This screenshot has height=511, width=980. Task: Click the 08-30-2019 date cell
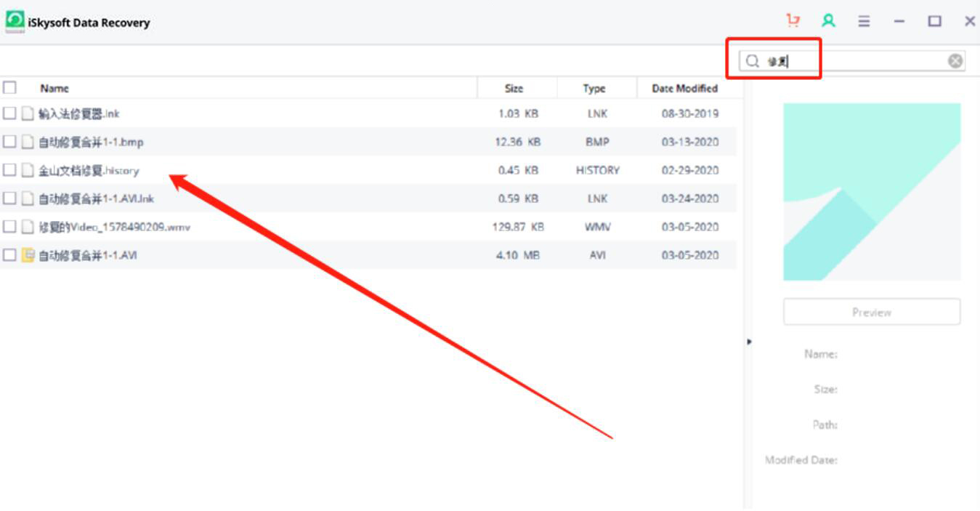(x=689, y=114)
